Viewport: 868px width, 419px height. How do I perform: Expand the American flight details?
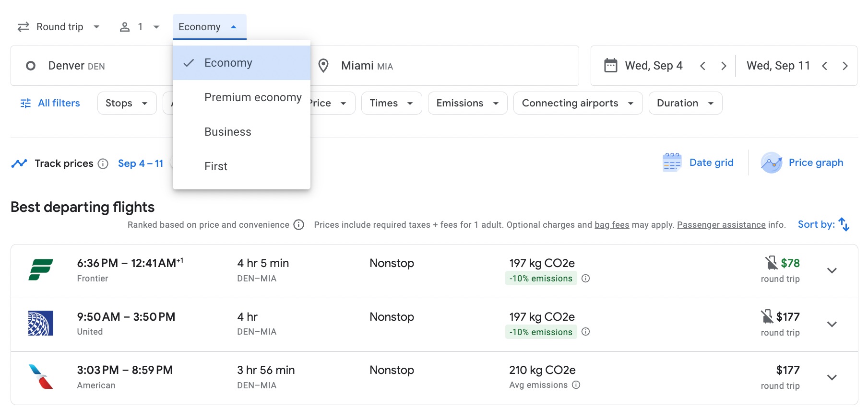coord(832,377)
